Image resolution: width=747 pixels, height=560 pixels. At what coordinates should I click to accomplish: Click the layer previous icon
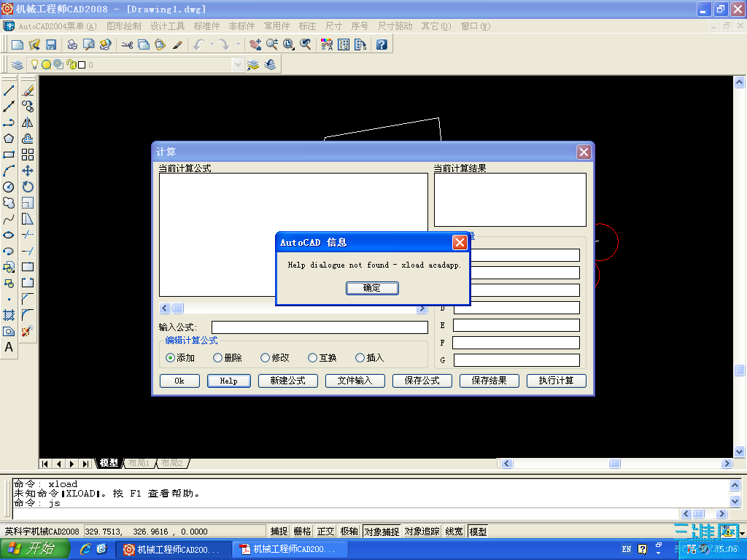point(270,65)
